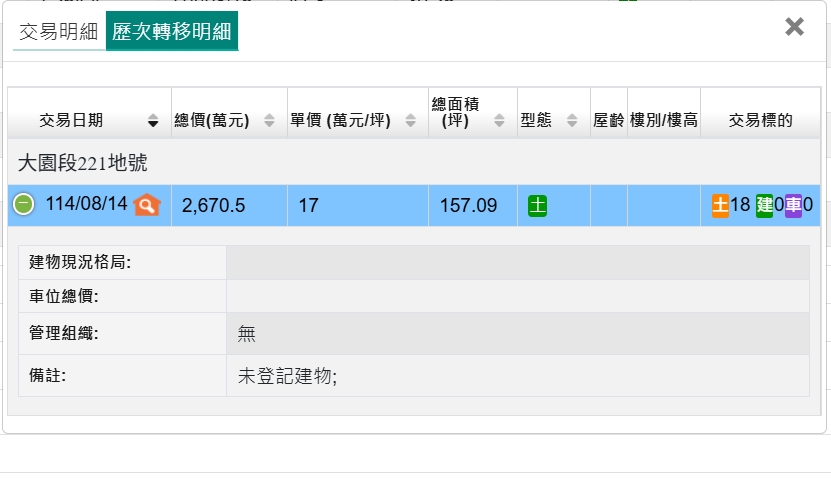Click the green 建 building count icon
The height and width of the screenshot is (484, 831).
coord(764,205)
